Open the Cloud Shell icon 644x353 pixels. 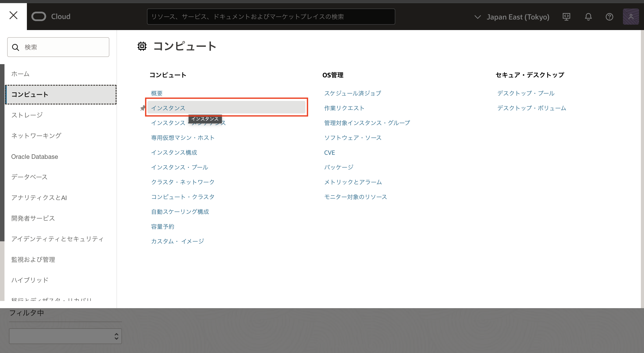[566, 17]
